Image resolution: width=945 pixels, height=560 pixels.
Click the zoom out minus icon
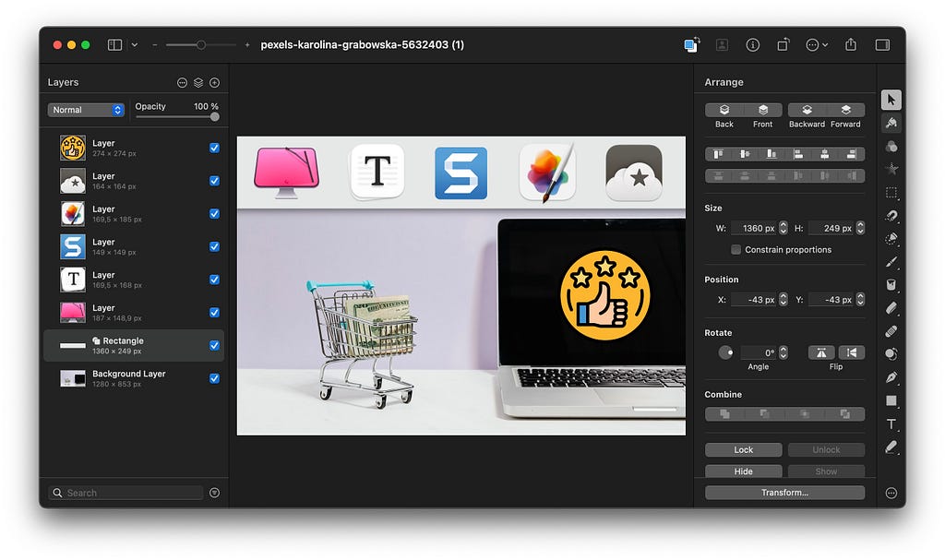[155, 44]
